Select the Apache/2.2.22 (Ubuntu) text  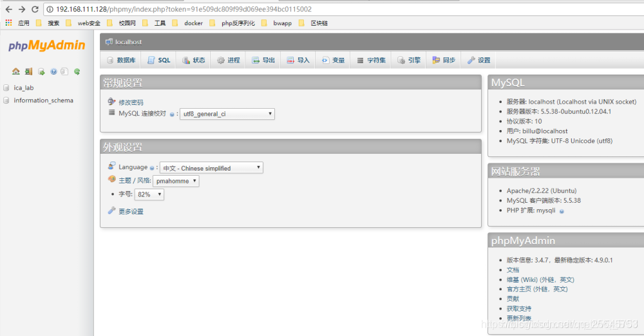point(542,191)
